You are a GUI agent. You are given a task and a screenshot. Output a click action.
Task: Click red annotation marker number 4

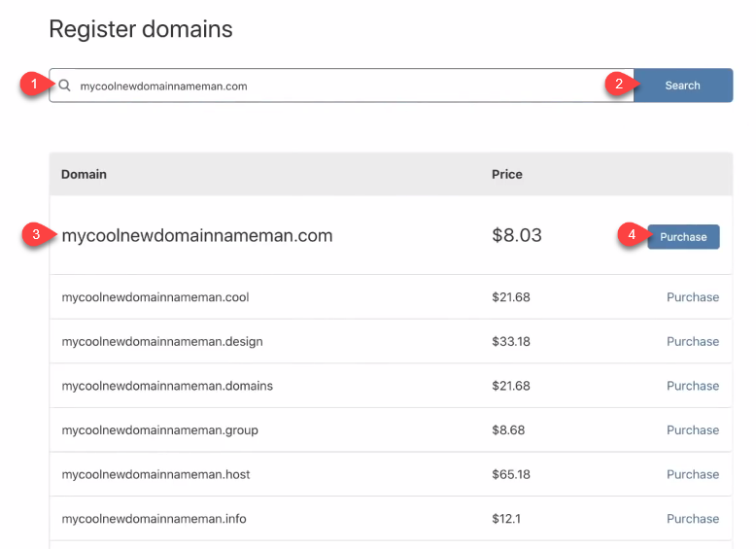coord(632,234)
